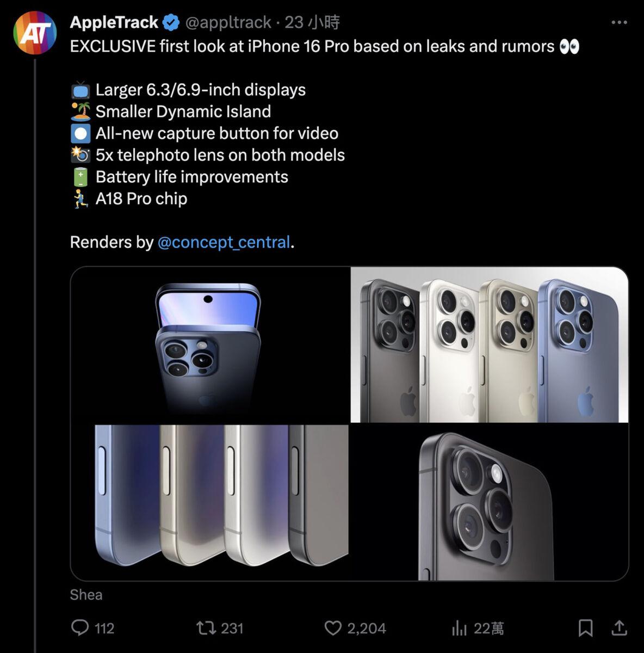Open the @concept_central mention link
Image resolution: width=644 pixels, height=653 pixels.
point(224,242)
